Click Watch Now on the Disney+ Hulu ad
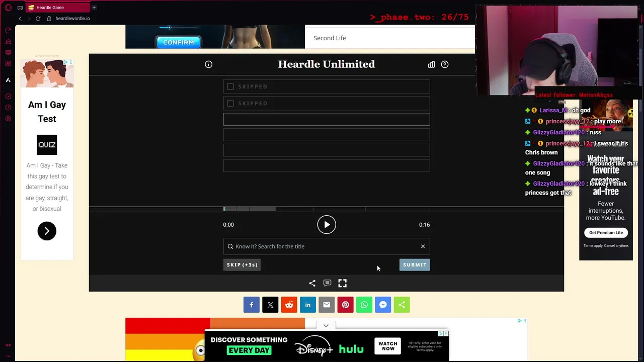The image size is (644, 362). [x=387, y=346]
